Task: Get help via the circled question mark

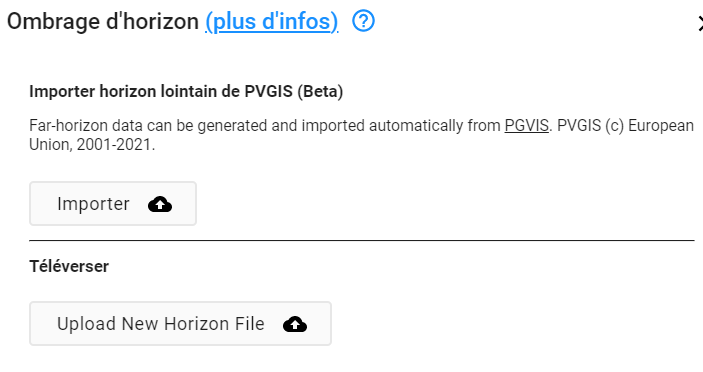Action: click(363, 21)
